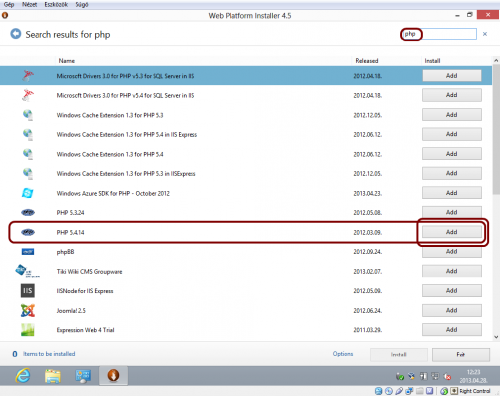Click the Exit button
Screen dimensions: 500x396
461,354
